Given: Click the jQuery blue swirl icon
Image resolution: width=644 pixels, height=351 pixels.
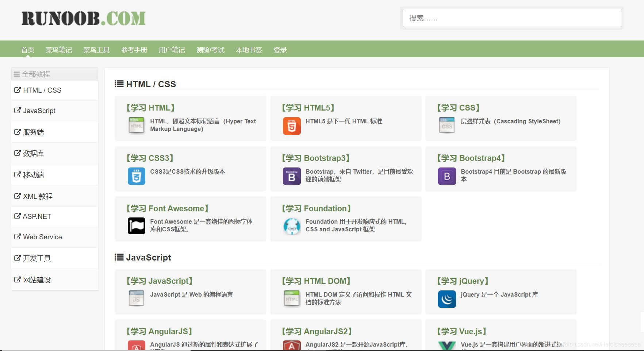Looking at the screenshot, I should pyautogui.click(x=447, y=299).
